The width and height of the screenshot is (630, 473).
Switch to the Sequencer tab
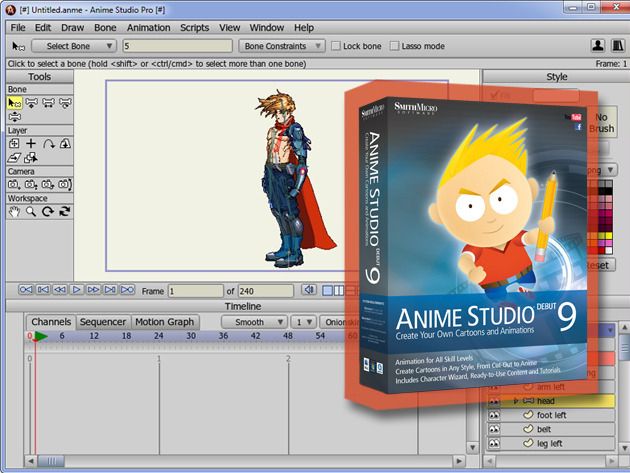pos(103,322)
